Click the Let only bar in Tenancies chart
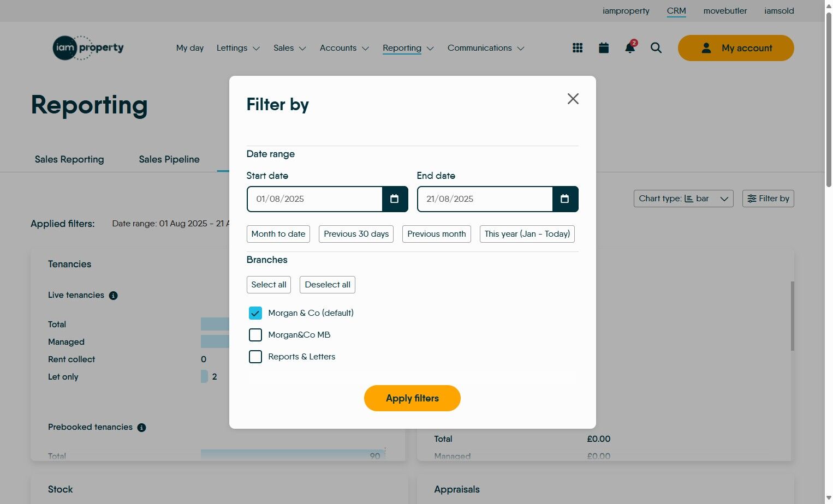833x504 pixels. click(x=204, y=377)
